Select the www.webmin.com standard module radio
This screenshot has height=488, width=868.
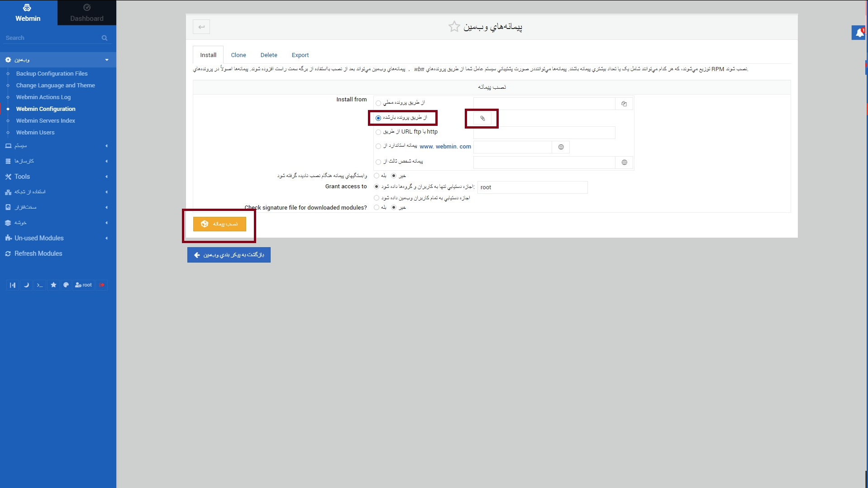click(378, 147)
